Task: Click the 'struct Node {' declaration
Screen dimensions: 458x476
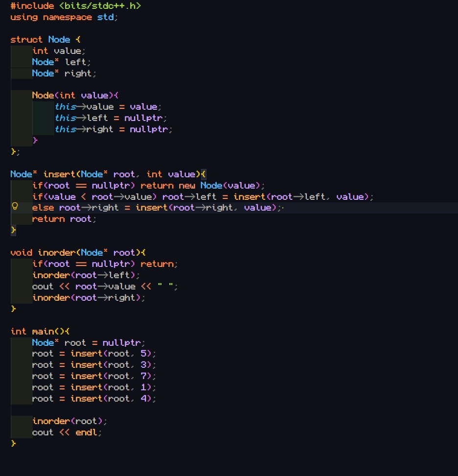Action: point(46,40)
